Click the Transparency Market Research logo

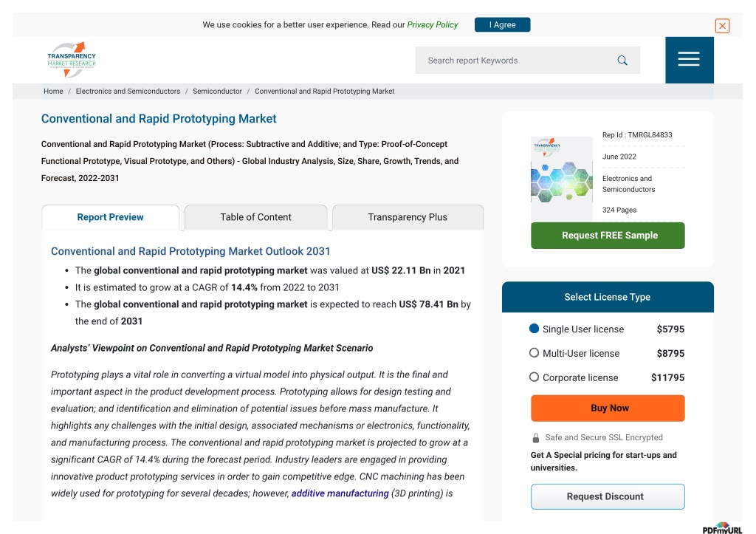click(72, 60)
